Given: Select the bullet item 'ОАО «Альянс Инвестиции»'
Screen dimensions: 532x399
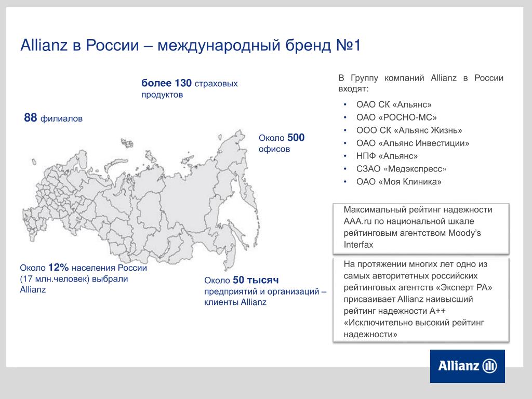Looking at the screenshot, I should pos(413,143).
